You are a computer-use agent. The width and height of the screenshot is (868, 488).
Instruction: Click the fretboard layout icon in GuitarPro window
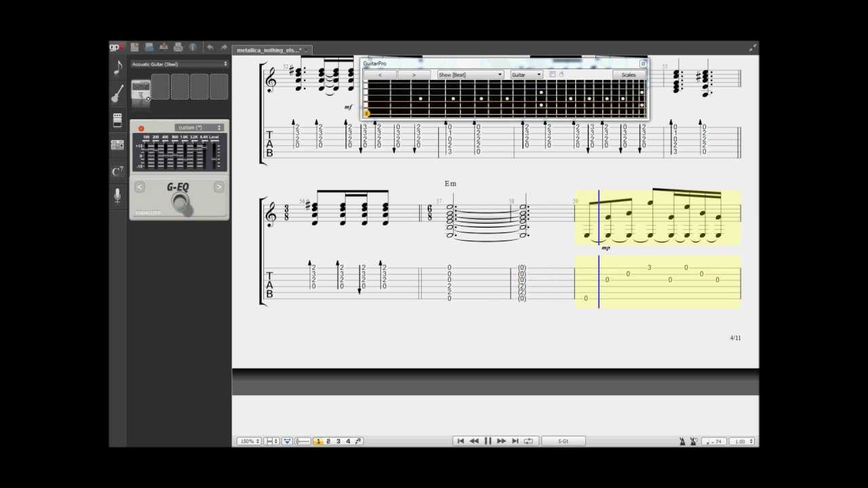(552, 75)
